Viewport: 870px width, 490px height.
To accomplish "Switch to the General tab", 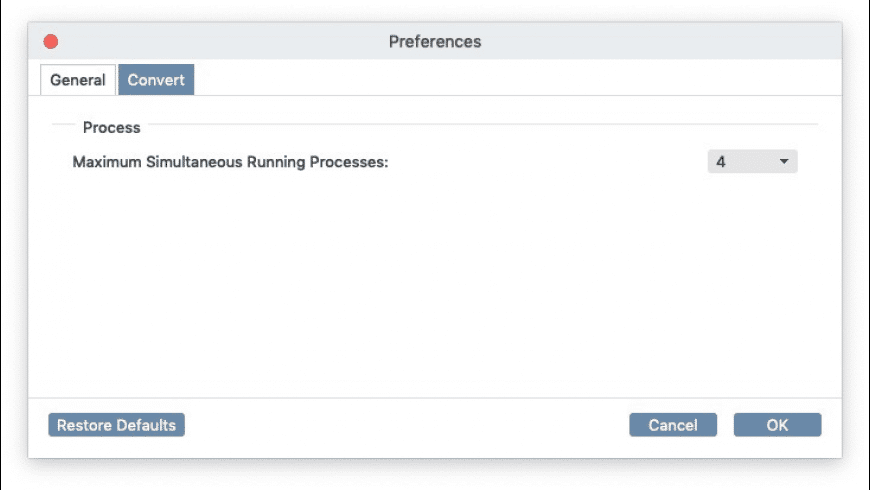I will click(78, 80).
